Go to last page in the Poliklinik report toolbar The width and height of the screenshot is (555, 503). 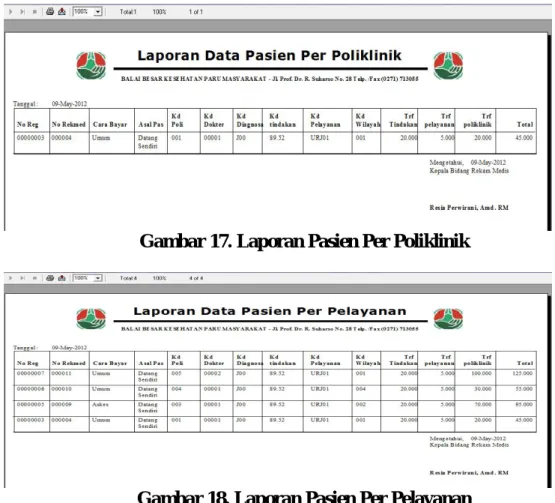tap(22, 12)
